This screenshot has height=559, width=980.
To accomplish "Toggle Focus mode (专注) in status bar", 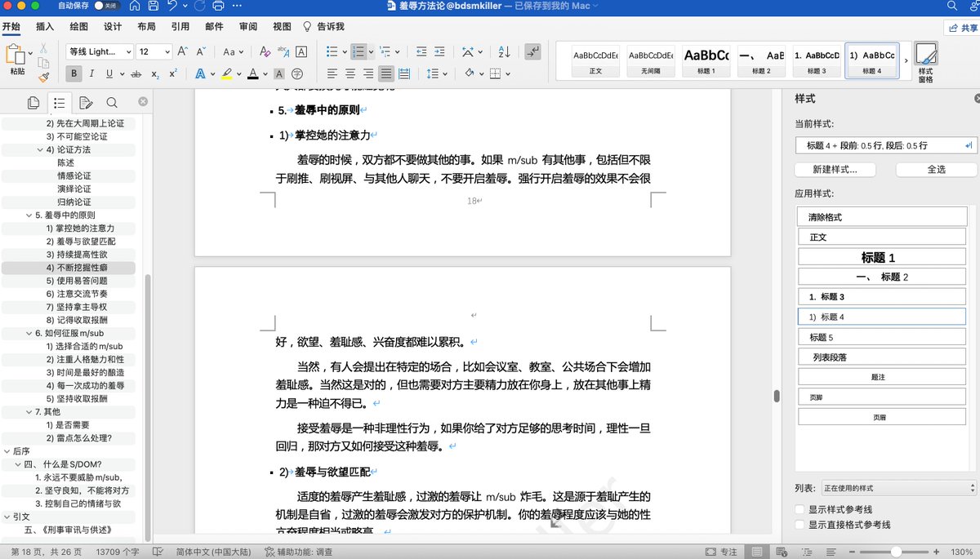I will coord(721,552).
